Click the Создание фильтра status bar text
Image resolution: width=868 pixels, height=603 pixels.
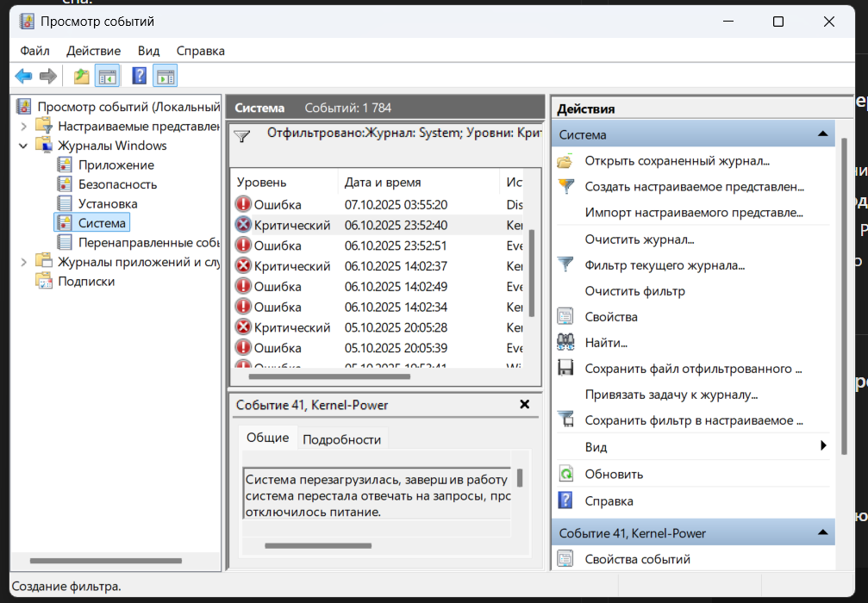point(66,586)
